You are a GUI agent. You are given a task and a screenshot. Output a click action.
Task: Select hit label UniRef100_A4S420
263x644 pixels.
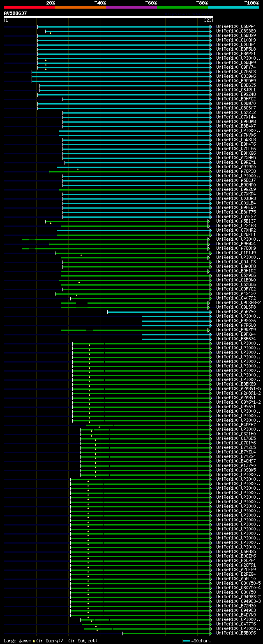[x=236, y=294]
